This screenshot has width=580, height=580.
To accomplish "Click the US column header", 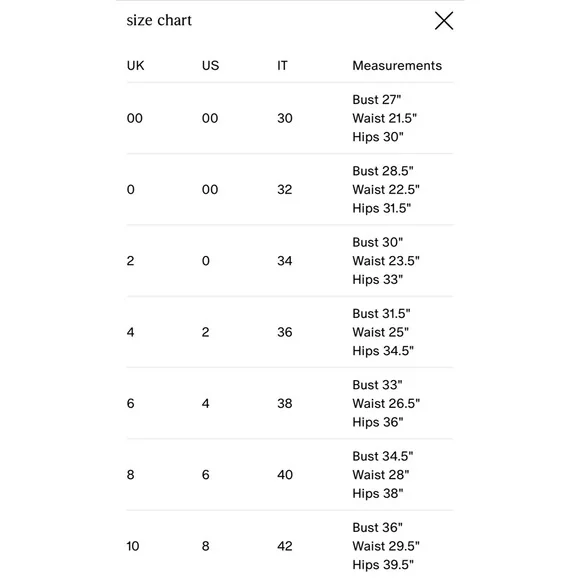I will click(210, 65).
